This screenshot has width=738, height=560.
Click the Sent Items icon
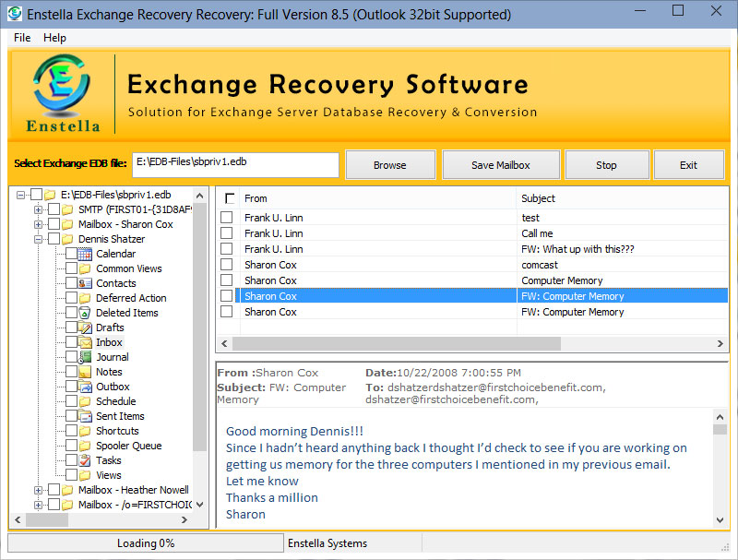(x=85, y=416)
